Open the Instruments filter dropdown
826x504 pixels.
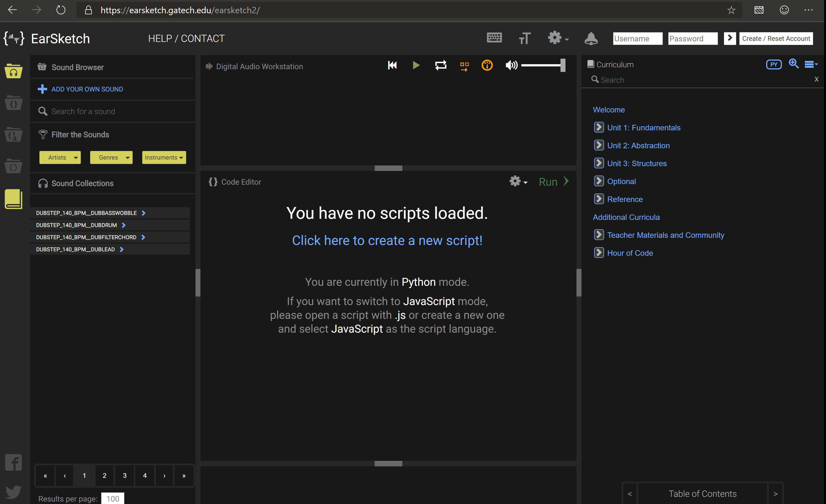pyautogui.click(x=164, y=158)
